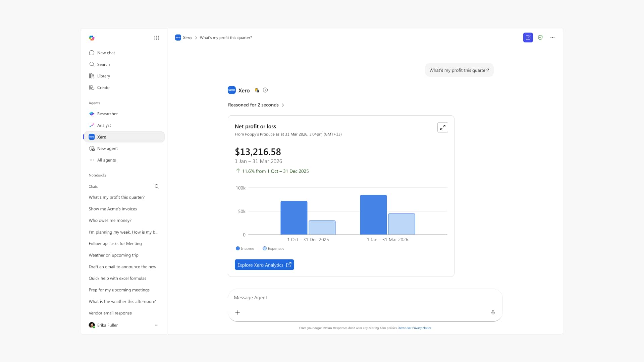Open chat 'Quick help with excel formulas'

pos(117,278)
